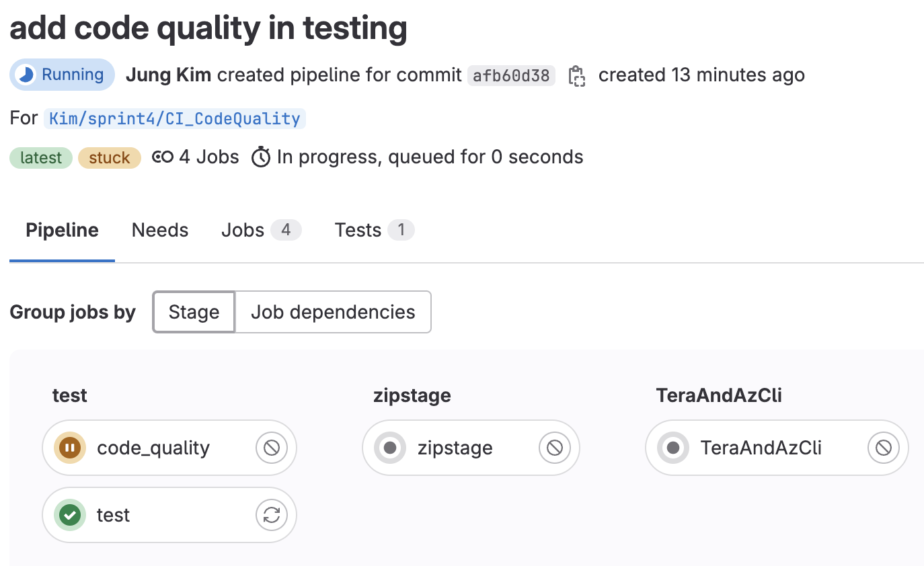
Task: Select Stage grouping for jobs
Action: 193,311
